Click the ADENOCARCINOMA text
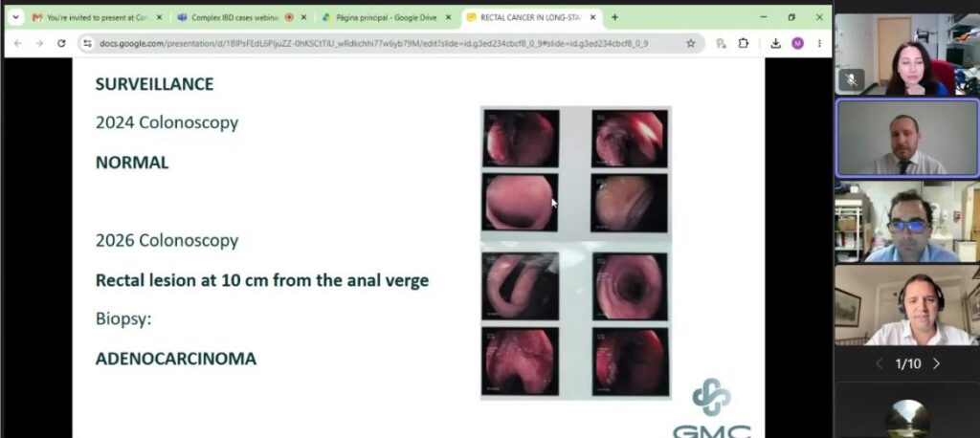 [x=176, y=359]
